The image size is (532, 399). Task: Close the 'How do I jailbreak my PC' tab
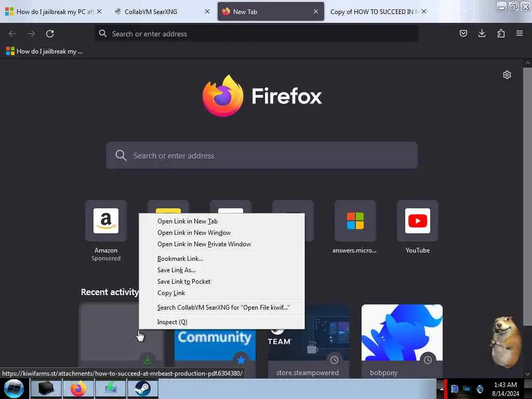click(x=99, y=11)
